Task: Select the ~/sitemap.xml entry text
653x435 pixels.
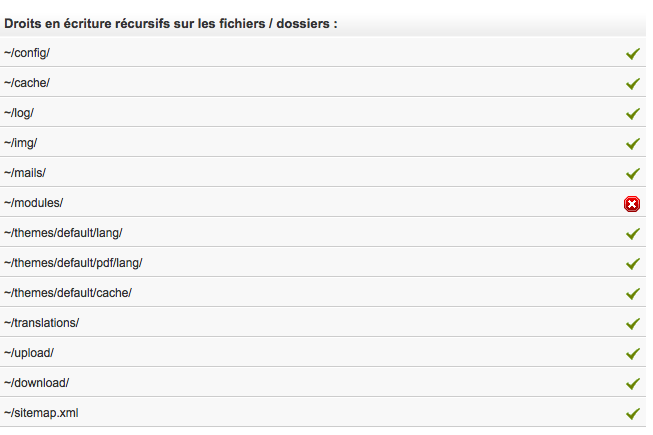Action: click(x=41, y=413)
